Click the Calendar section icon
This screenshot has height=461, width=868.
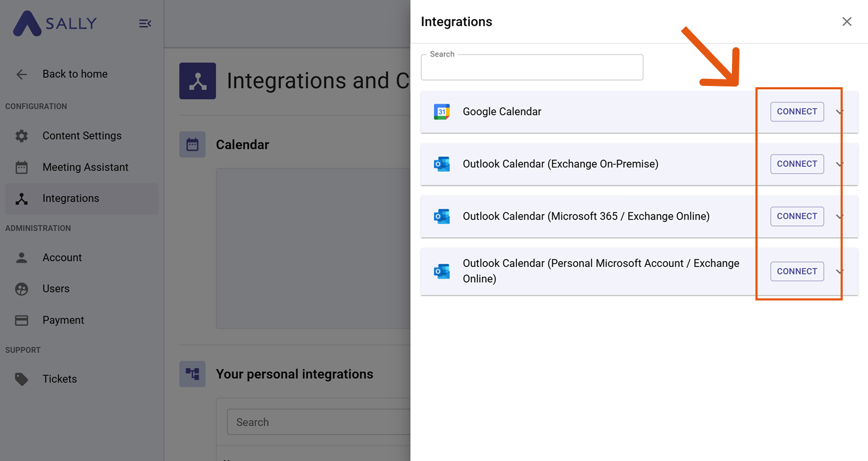coord(192,145)
